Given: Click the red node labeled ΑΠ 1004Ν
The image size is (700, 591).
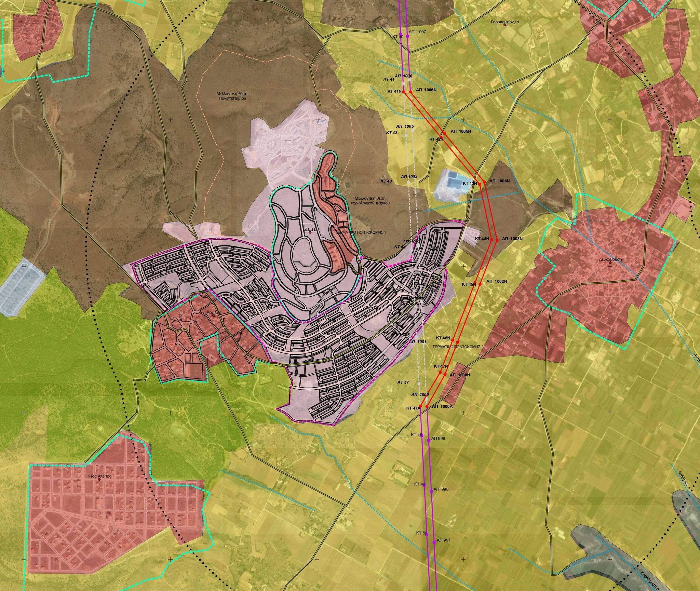Looking at the screenshot, I should coord(485,182).
